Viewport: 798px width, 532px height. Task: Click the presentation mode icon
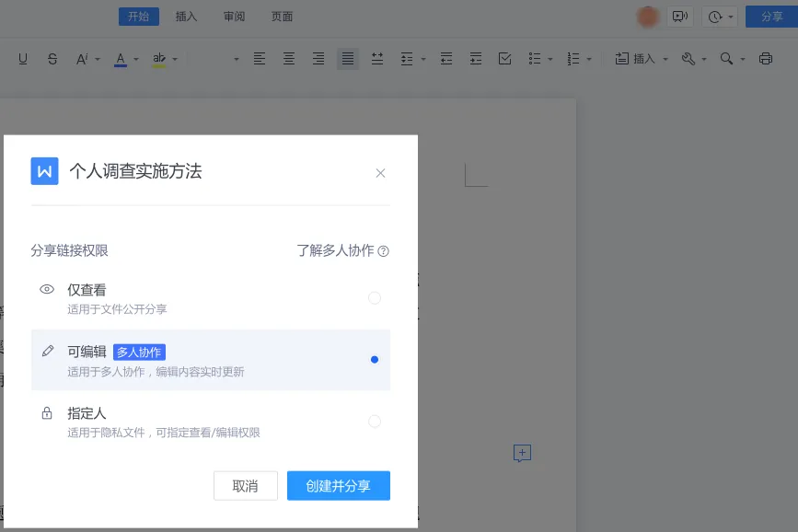tap(680, 17)
